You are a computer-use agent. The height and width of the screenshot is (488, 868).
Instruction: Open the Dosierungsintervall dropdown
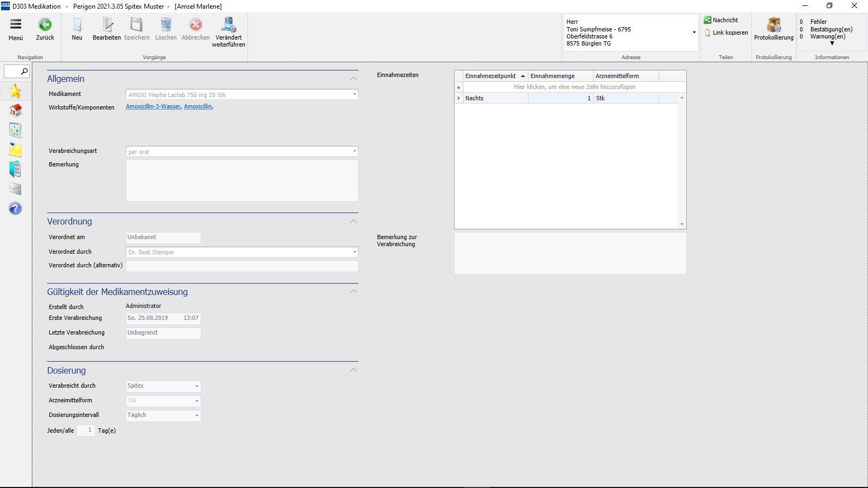tap(196, 415)
